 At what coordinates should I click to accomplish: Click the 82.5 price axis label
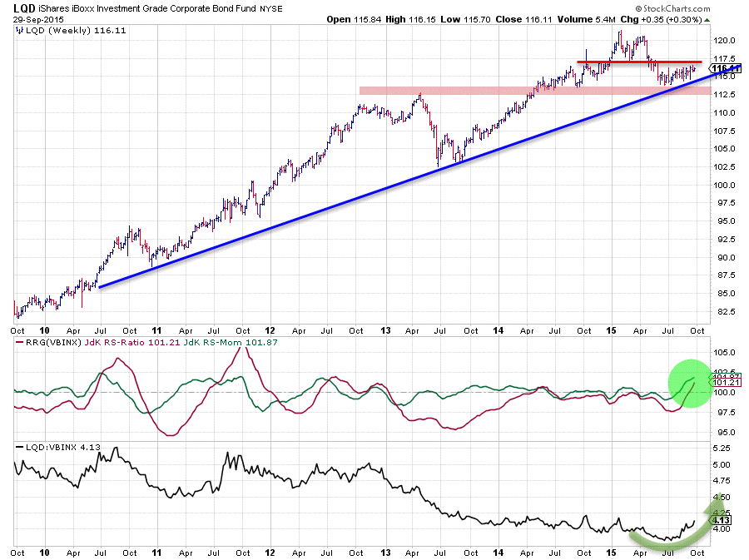726,311
